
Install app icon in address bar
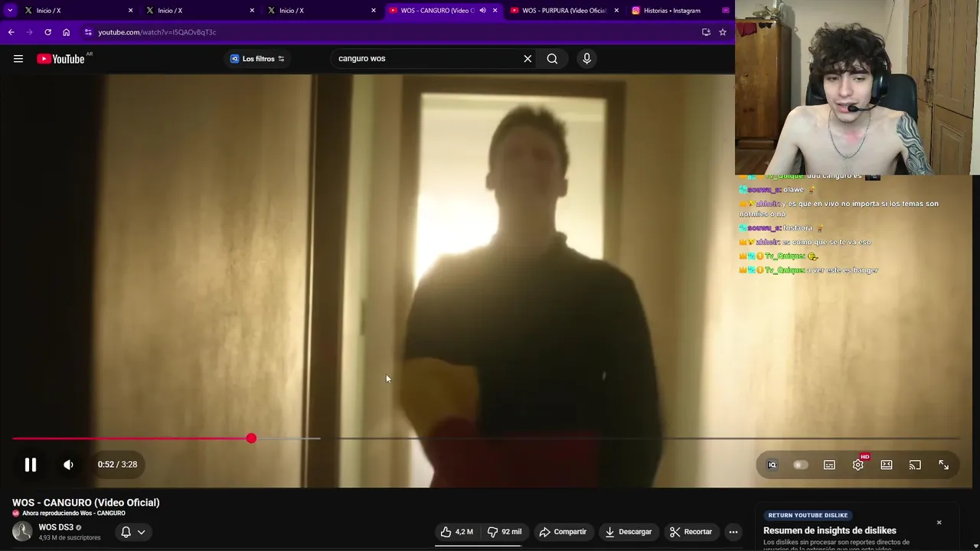click(x=706, y=32)
